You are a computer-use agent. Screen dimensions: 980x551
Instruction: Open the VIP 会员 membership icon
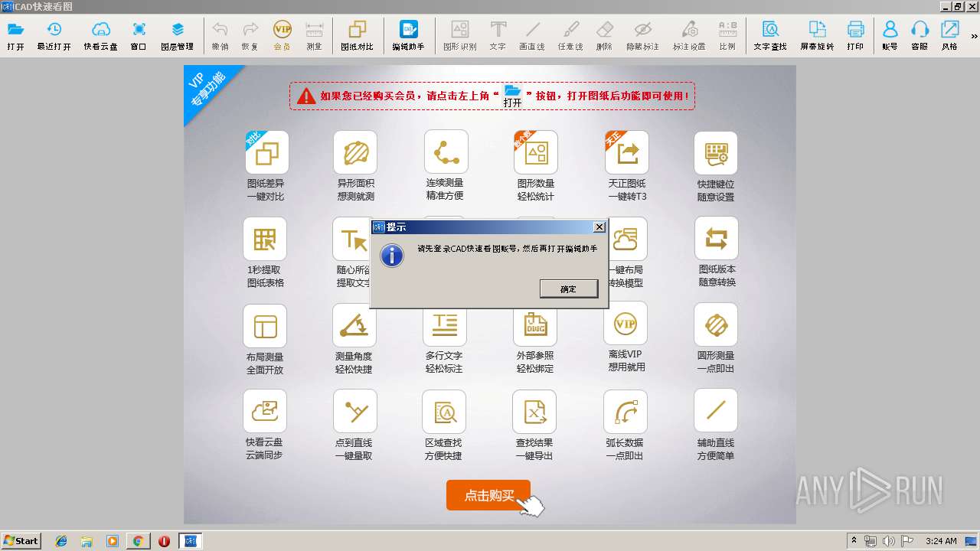[x=282, y=35]
